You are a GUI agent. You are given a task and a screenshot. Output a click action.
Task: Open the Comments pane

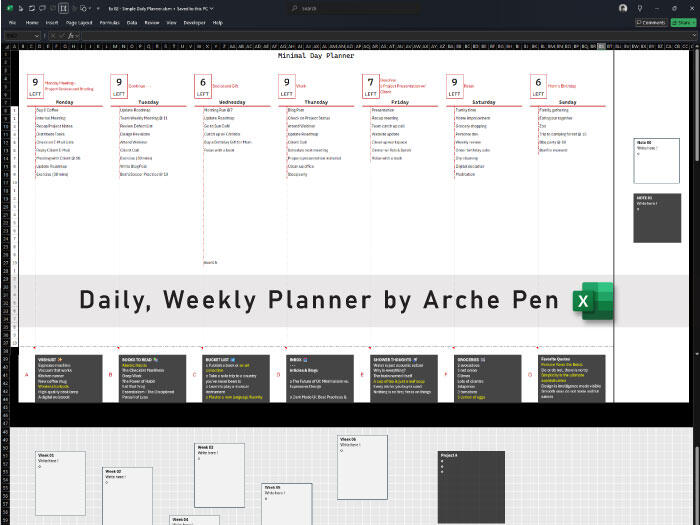click(x=650, y=21)
